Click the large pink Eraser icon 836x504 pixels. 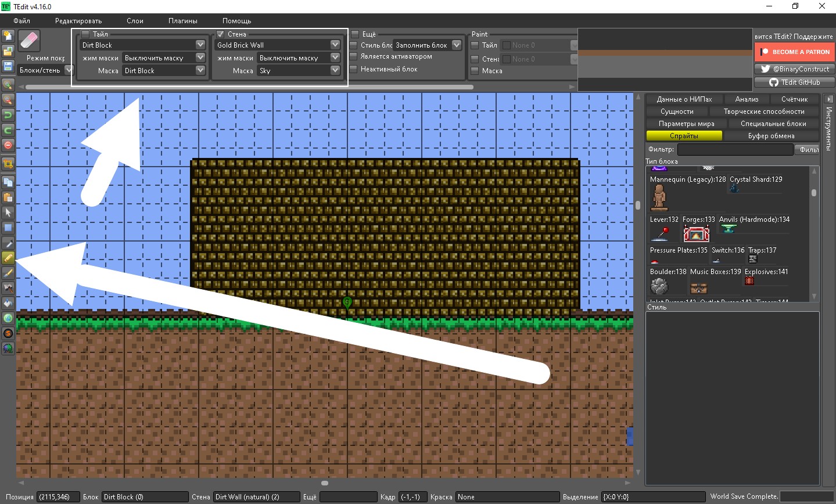[28, 41]
